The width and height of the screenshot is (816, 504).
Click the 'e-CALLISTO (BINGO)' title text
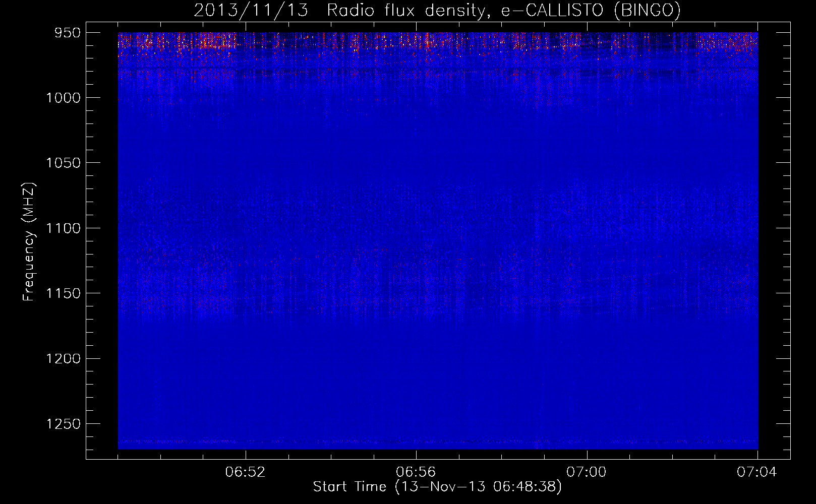point(591,10)
